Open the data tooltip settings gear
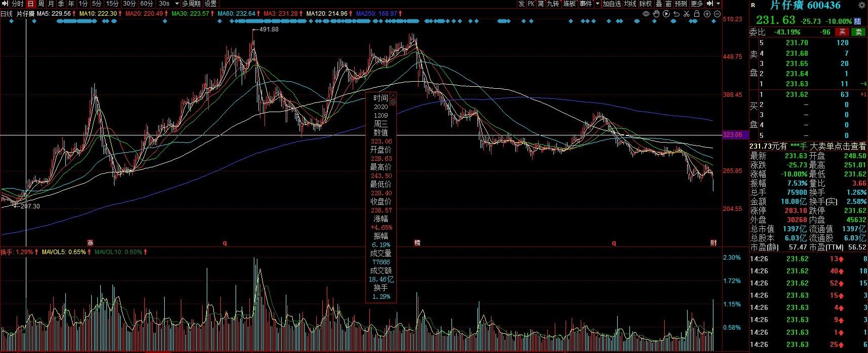The height and width of the screenshot is (353, 868). point(393,102)
